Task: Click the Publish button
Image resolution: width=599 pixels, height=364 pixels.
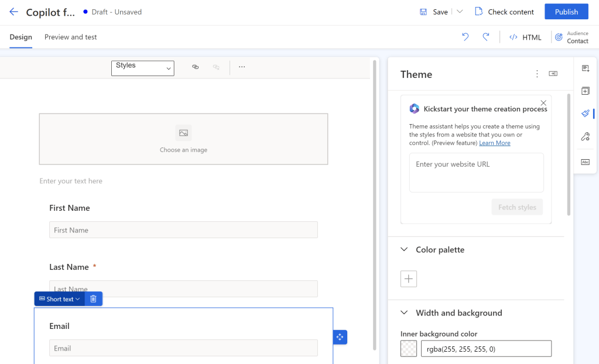Action: click(x=566, y=12)
